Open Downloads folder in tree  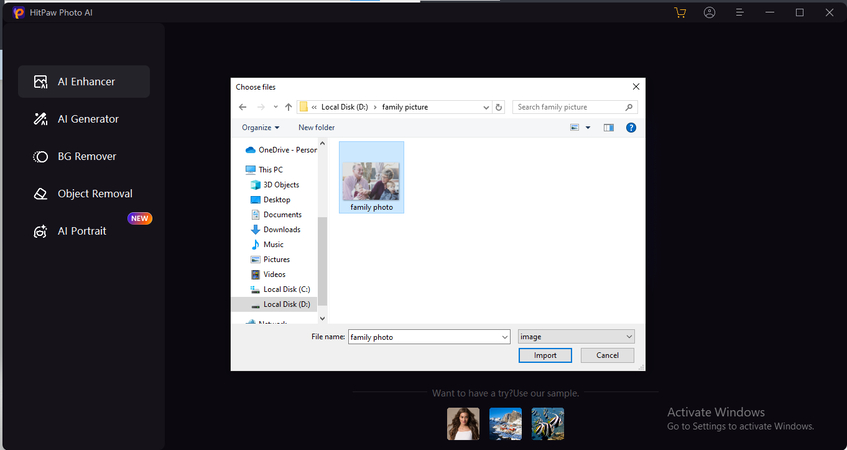click(x=275, y=230)
